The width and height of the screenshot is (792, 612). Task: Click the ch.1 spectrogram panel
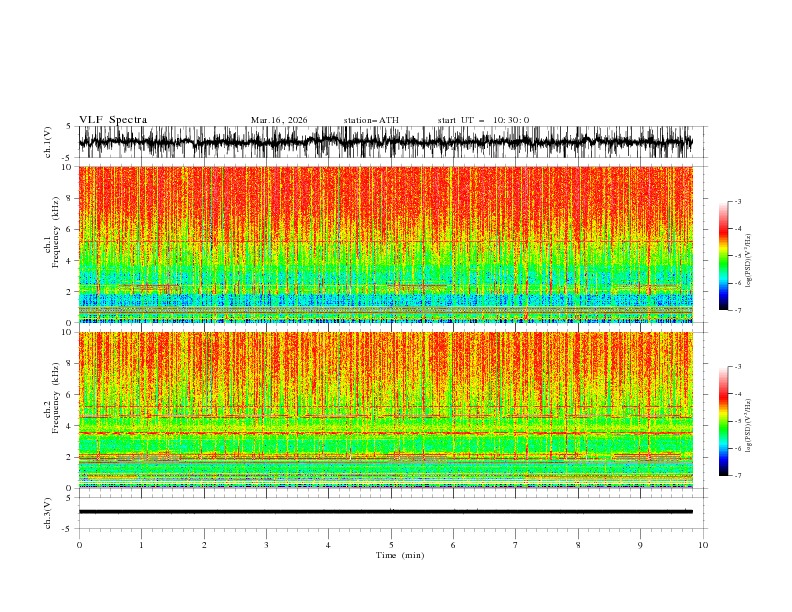coord(385,244)
